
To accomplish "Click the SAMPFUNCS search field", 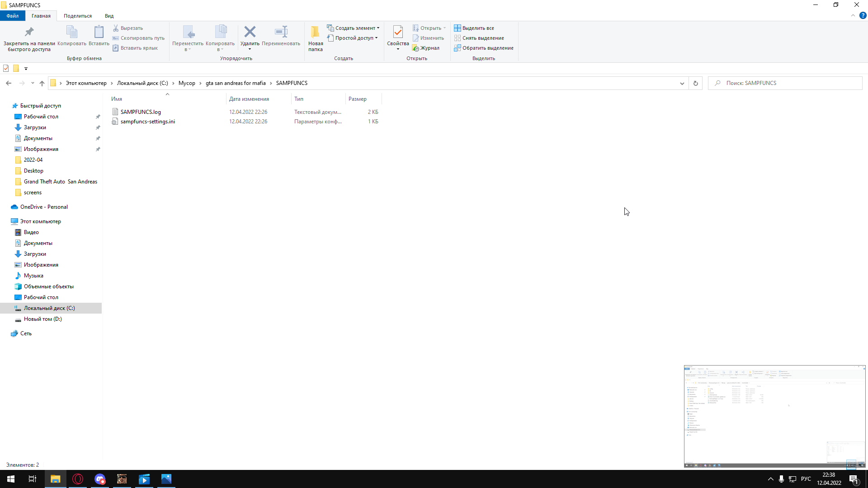I will pos(785,83).
